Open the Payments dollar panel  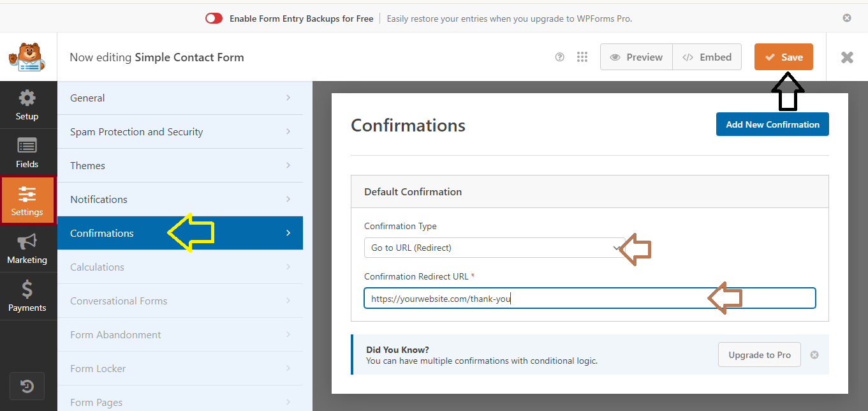[27, 297]
